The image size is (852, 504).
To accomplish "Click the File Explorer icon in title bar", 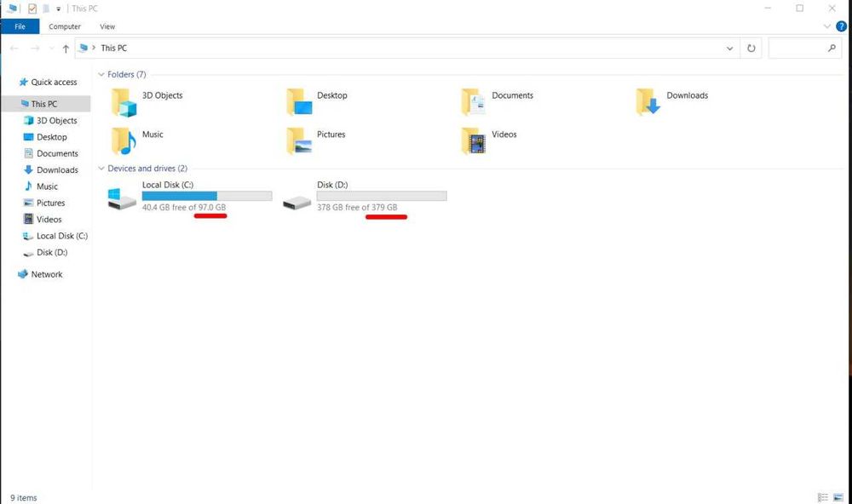I will 12,9.
